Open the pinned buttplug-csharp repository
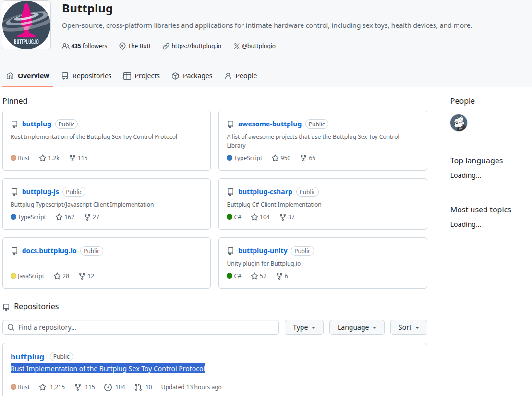Screen dimensions: 532x396 pyautogui.click(x=265, y=192)
